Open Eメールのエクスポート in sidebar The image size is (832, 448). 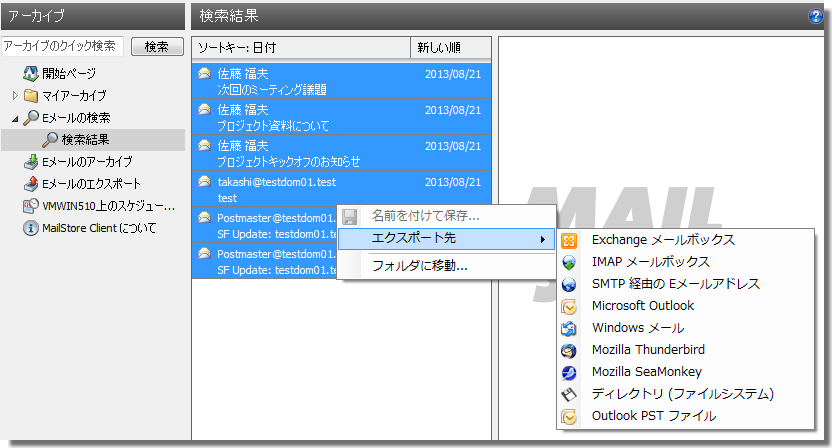(90, 184)
